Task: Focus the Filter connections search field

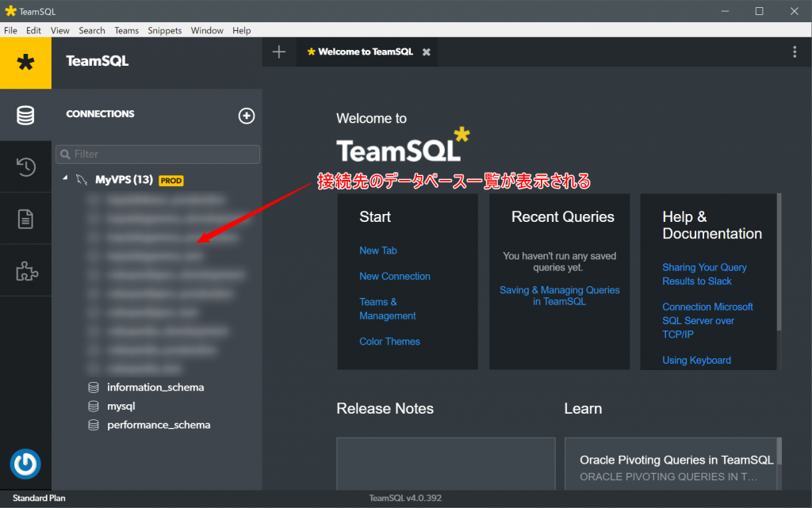Action: (158, 155)
